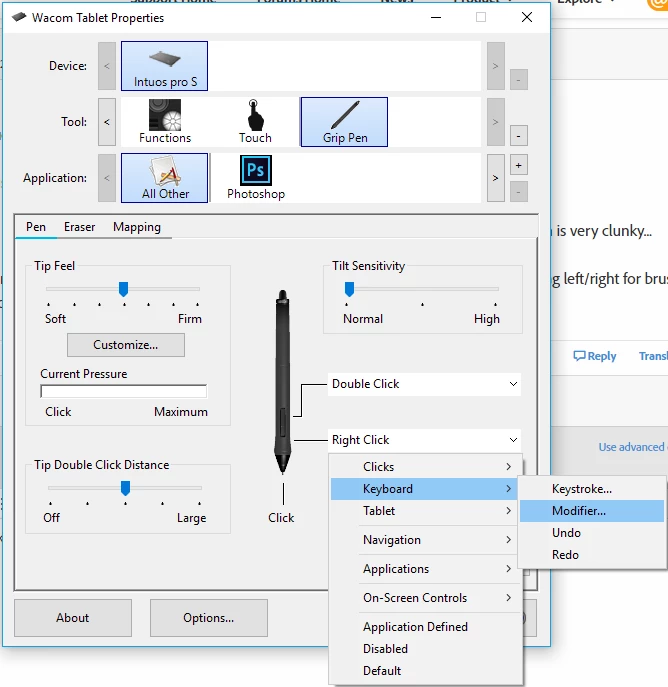The image size is (668, 687).
Task: Select Keystroke... in Keyboard submenu
Action: [x=592, y=489]
